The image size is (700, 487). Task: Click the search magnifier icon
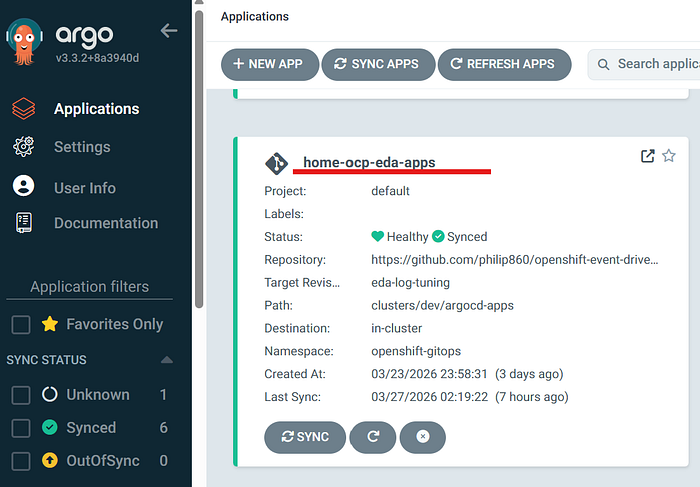coord(603,64)
